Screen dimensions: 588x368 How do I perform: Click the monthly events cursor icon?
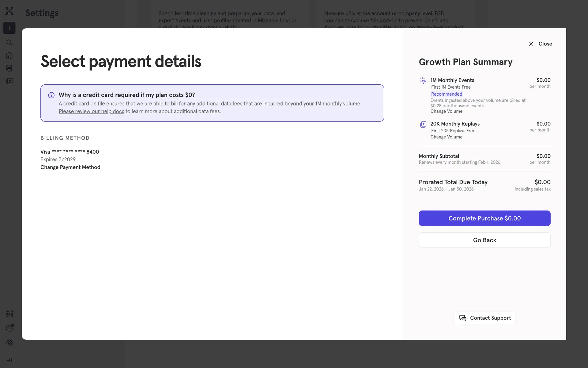(423, 81)
